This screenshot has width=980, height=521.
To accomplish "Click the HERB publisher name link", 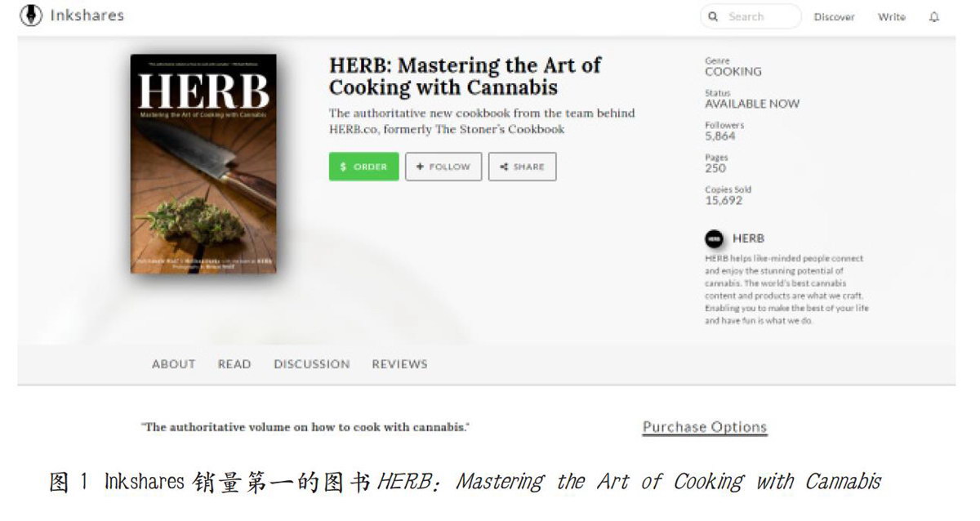I will point(748,238).
